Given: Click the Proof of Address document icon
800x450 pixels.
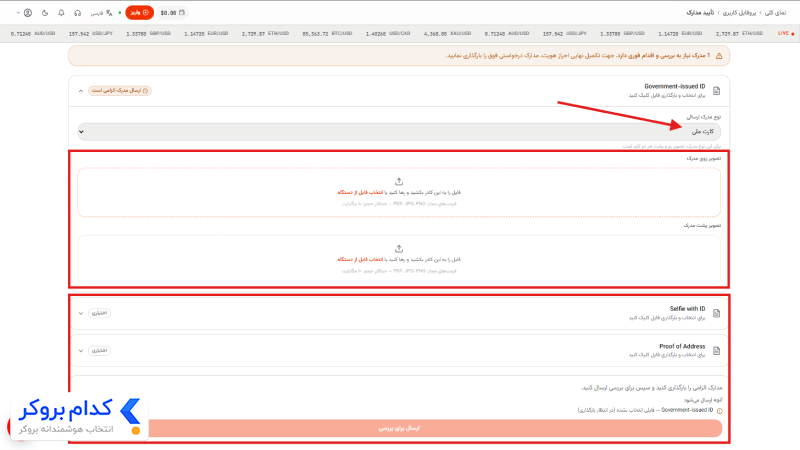Looking at the screenshot, I should coord(716,351).
